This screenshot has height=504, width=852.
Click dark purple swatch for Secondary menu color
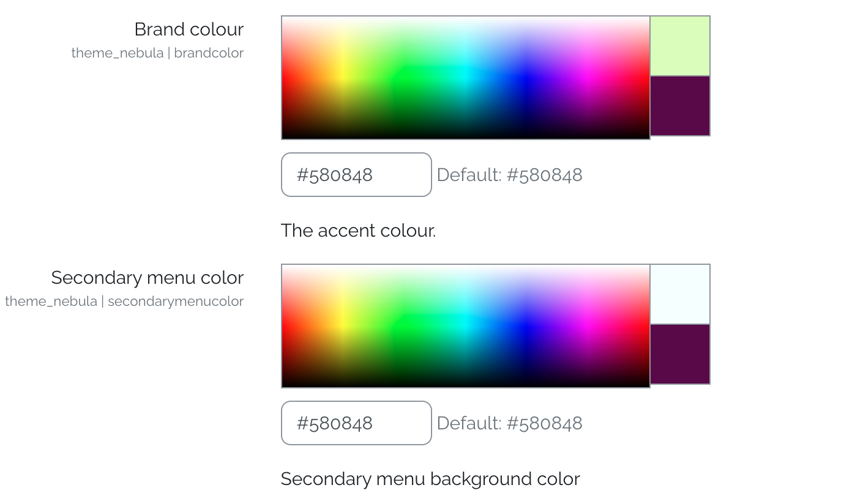(680, 354)
